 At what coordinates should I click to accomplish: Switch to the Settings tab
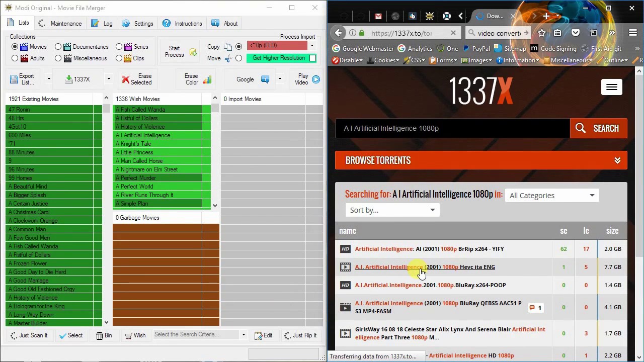(137, 24)
